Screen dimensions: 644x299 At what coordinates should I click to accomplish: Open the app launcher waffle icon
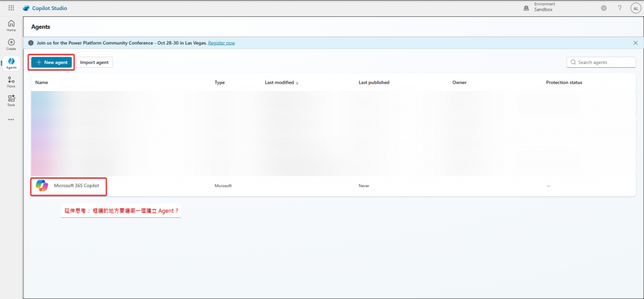[x=11, y=8]
